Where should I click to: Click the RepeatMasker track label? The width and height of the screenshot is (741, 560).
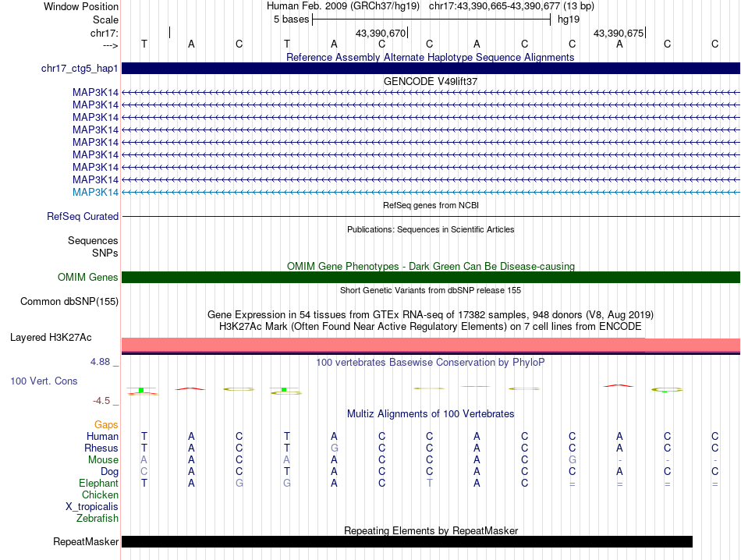tap(86, 541)
